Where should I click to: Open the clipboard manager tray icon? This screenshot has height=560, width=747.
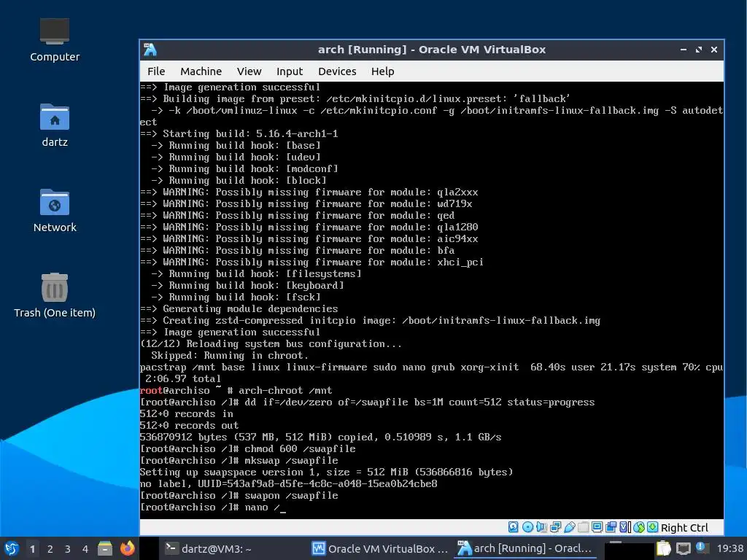pyautogui.click(x=663, y=548)
